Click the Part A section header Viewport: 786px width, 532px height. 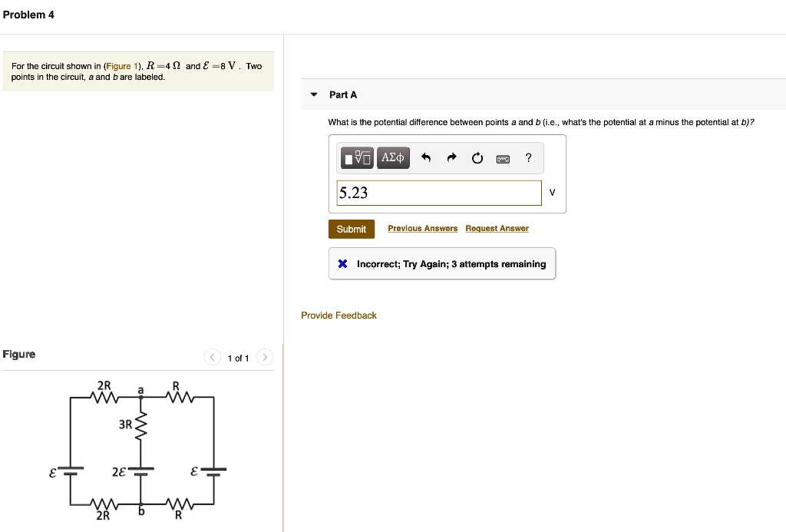click(342, 94)
